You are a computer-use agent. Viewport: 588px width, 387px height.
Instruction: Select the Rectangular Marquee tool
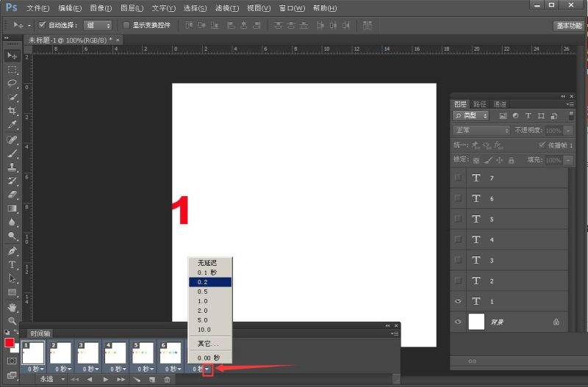pos(12,69)
